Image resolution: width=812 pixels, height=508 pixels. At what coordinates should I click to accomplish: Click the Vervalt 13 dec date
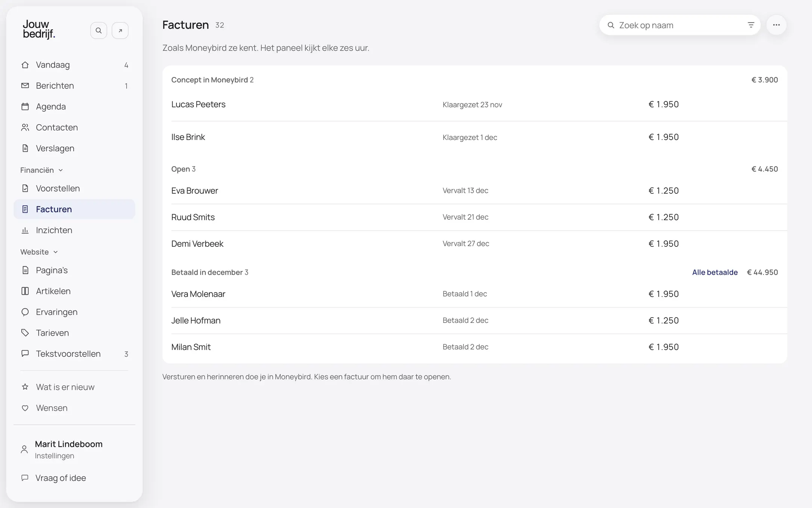click(465, 191)
